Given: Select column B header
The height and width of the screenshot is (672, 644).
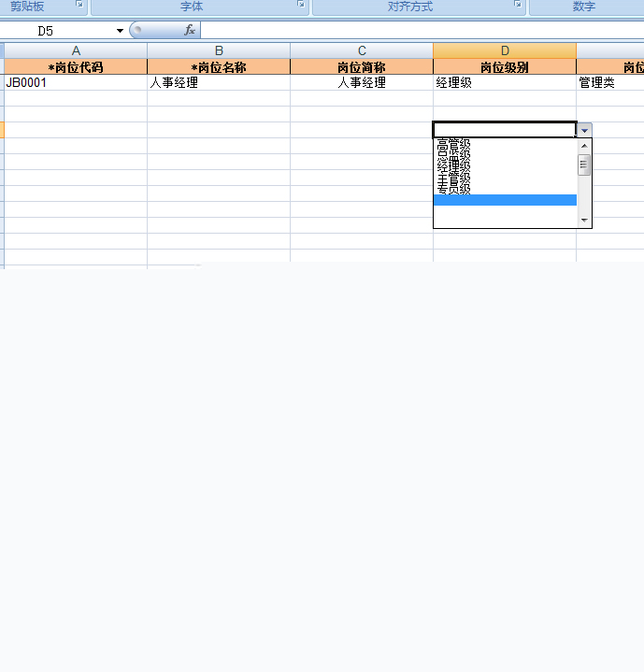Looking at the screenshot, I should tap(219, 50).
